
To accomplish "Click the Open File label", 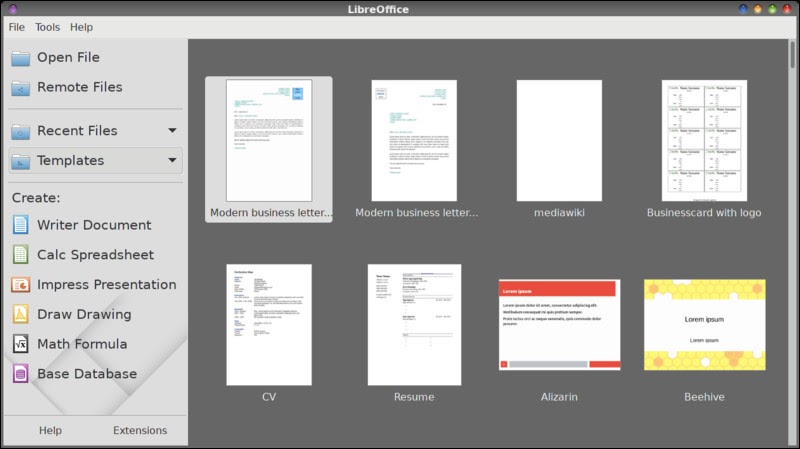I will pos(68,57).
